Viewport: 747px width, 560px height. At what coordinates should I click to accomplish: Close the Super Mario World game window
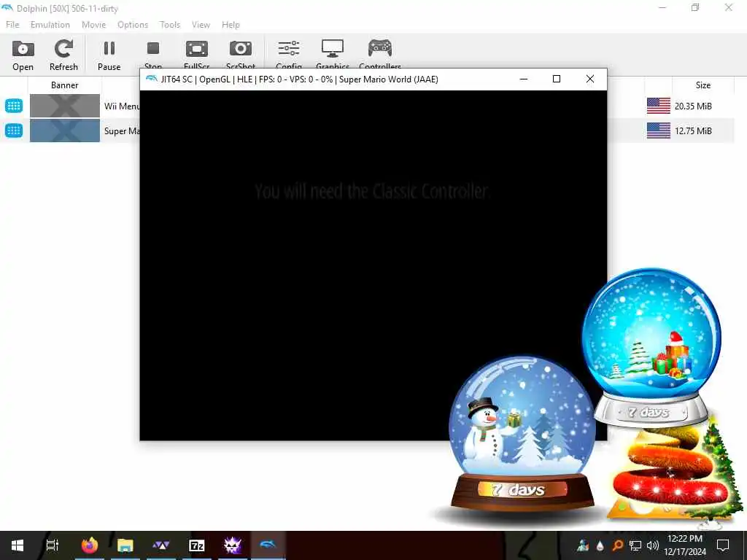589,79
